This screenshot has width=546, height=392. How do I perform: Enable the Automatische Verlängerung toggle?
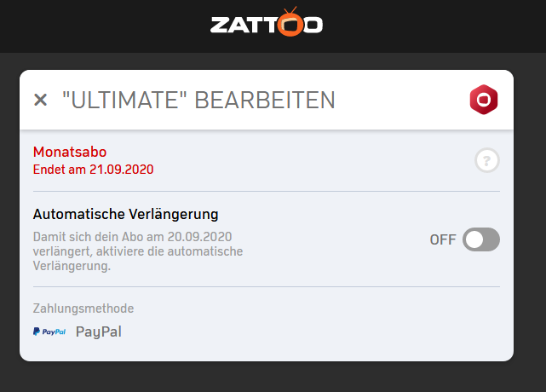[x=481, y=239]
